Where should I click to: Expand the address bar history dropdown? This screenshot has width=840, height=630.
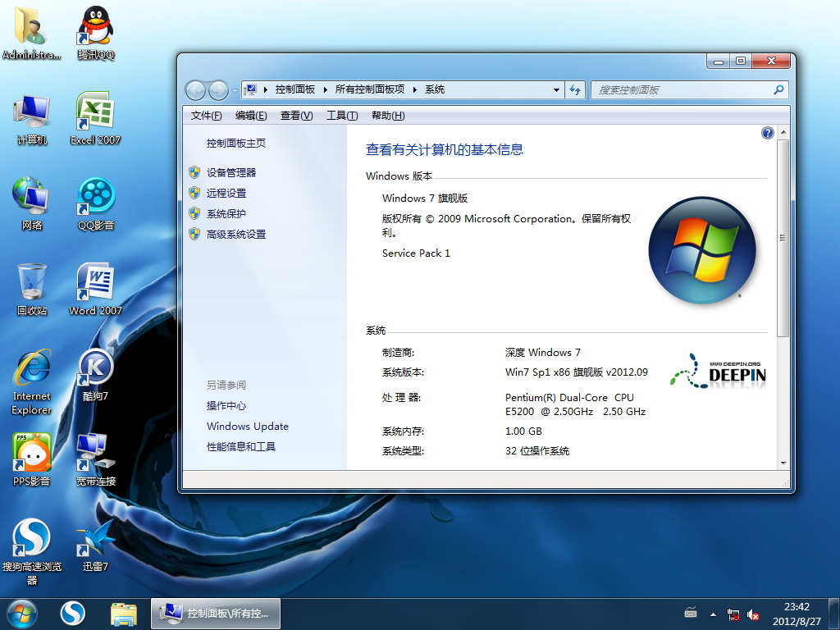pyautogui.click(x=557, y=89)
